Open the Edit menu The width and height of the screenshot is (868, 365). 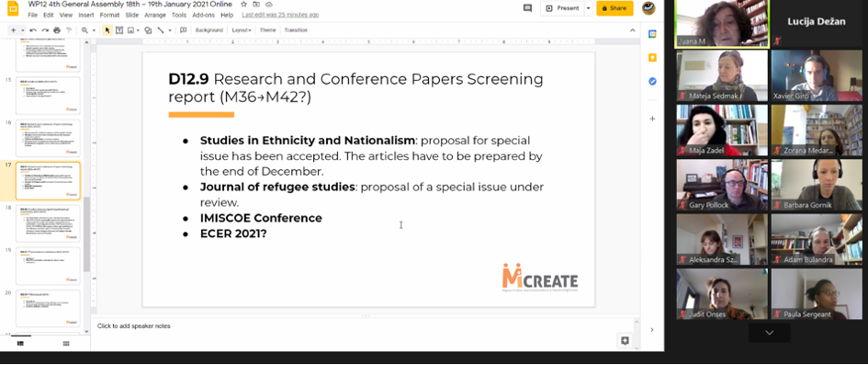48,15
